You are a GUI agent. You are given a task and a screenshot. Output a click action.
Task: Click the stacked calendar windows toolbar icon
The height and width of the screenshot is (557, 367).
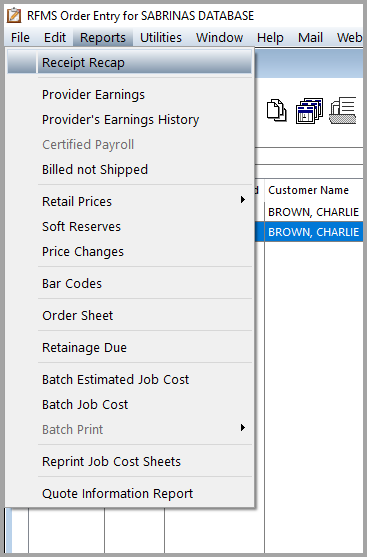(x=309, y=110)
